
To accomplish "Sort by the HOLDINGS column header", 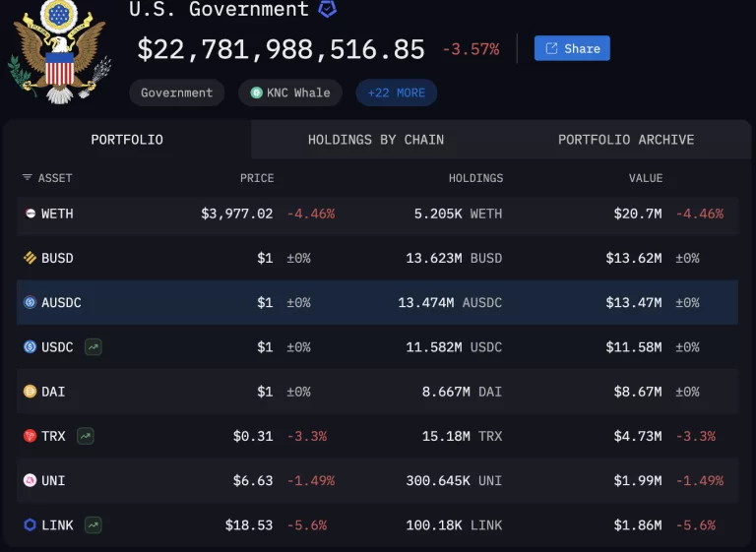I will tap(474, 178).
